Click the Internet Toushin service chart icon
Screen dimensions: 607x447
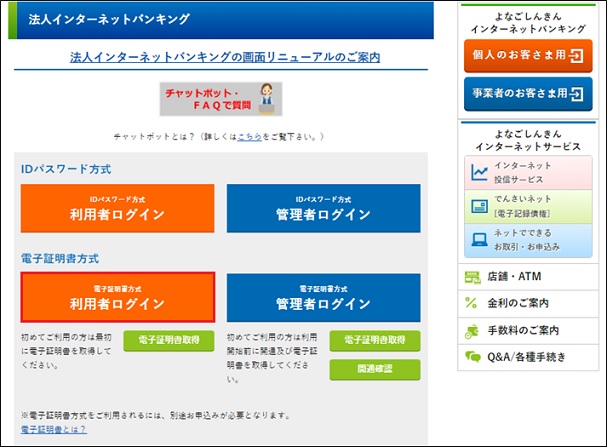pos(479,172)
